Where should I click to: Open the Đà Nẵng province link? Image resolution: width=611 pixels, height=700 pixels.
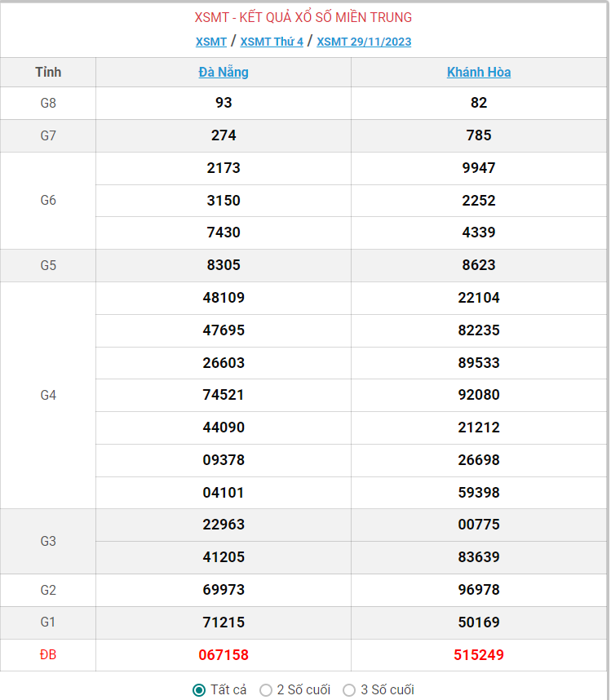point(224,72)
